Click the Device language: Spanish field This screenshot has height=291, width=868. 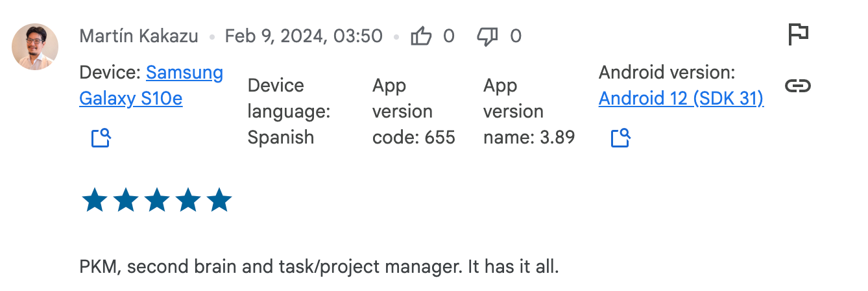(x=289, y=111)
